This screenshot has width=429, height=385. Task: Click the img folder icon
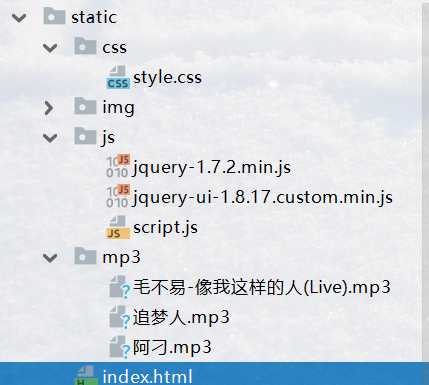pos(85,106)
